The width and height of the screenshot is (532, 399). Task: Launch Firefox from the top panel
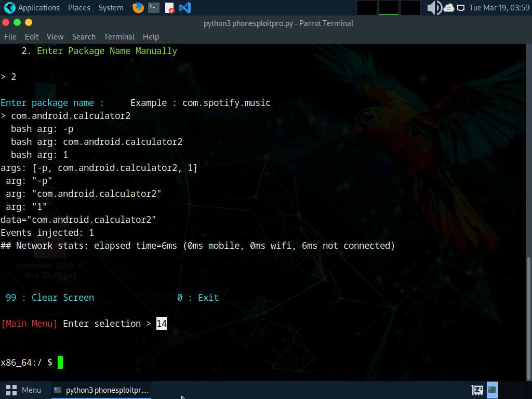pos(138,8)
